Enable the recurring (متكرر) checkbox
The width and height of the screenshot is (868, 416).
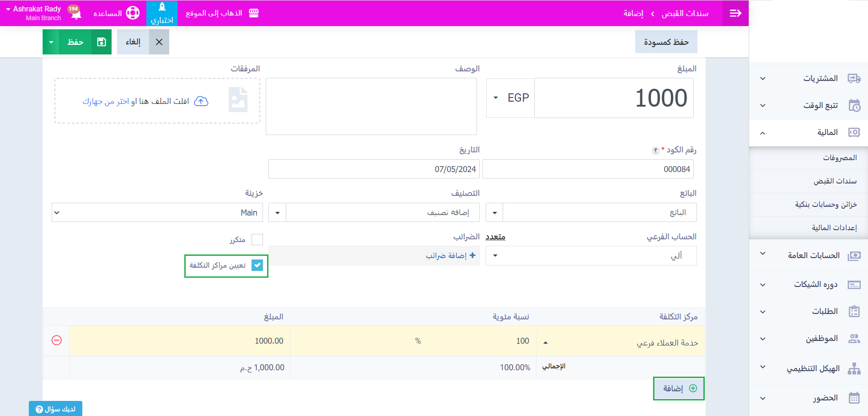point(257,239)
